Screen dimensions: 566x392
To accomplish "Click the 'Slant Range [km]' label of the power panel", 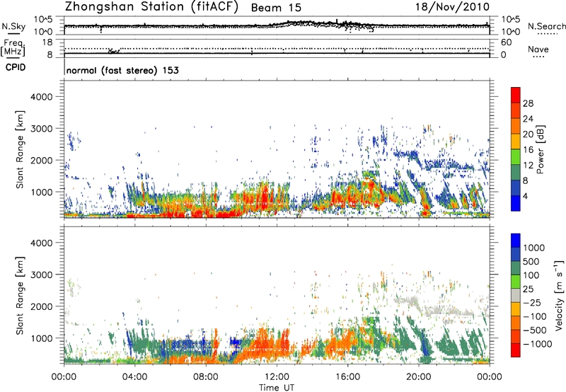I will [20, 149].
